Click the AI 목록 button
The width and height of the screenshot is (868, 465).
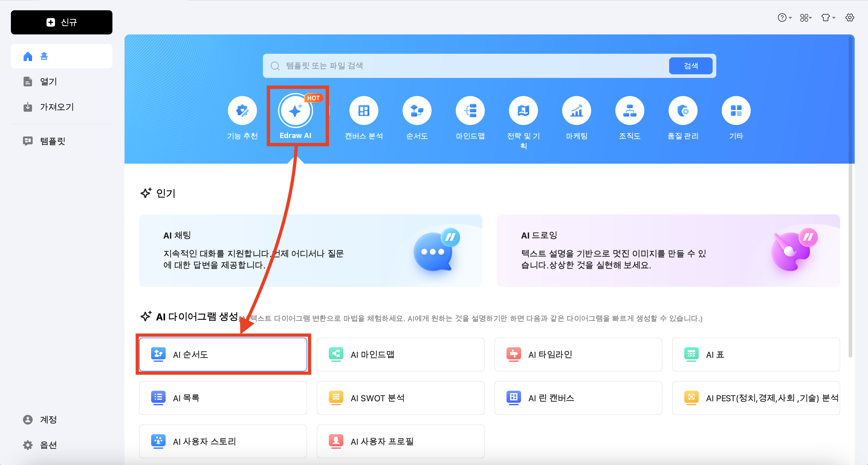[223, 398]
